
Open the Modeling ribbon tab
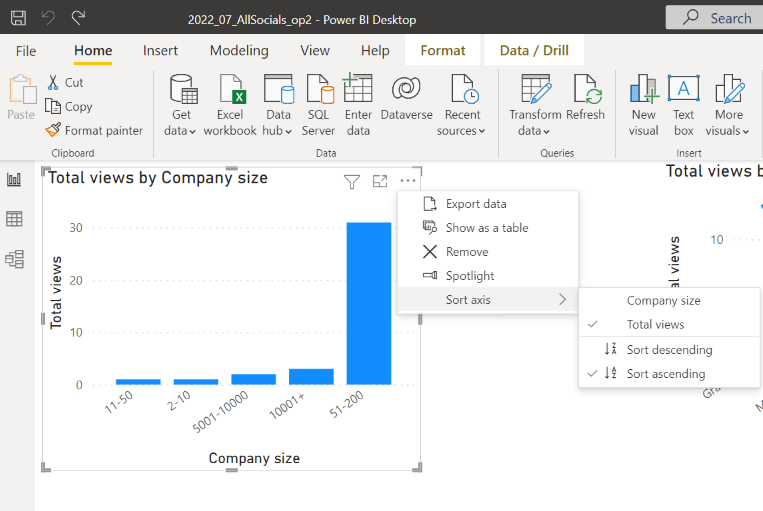point(239,51)
